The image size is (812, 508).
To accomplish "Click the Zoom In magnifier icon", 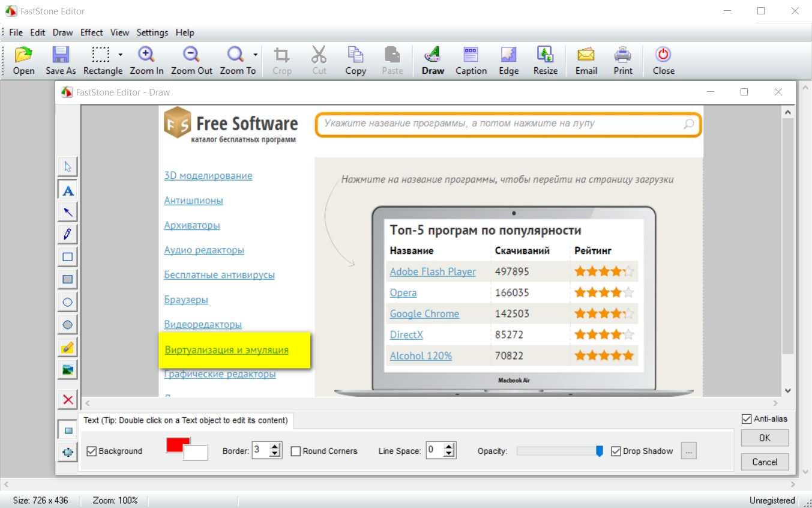I will coord(146,55).
